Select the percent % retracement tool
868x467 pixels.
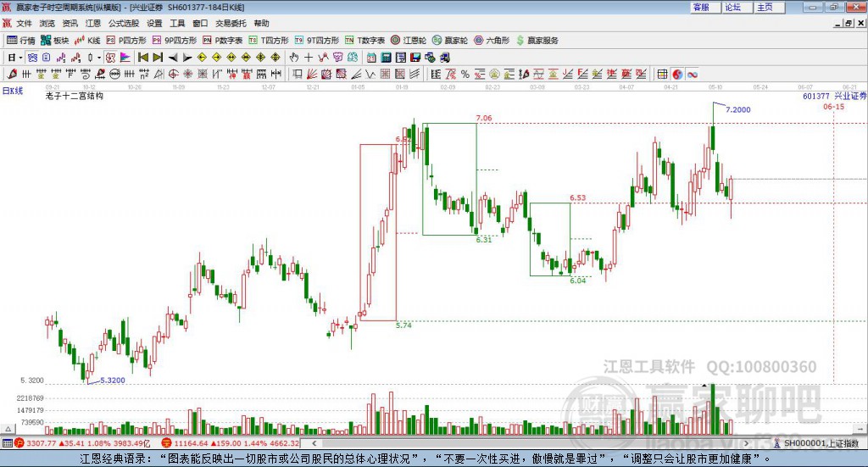(x=465, y=74)
